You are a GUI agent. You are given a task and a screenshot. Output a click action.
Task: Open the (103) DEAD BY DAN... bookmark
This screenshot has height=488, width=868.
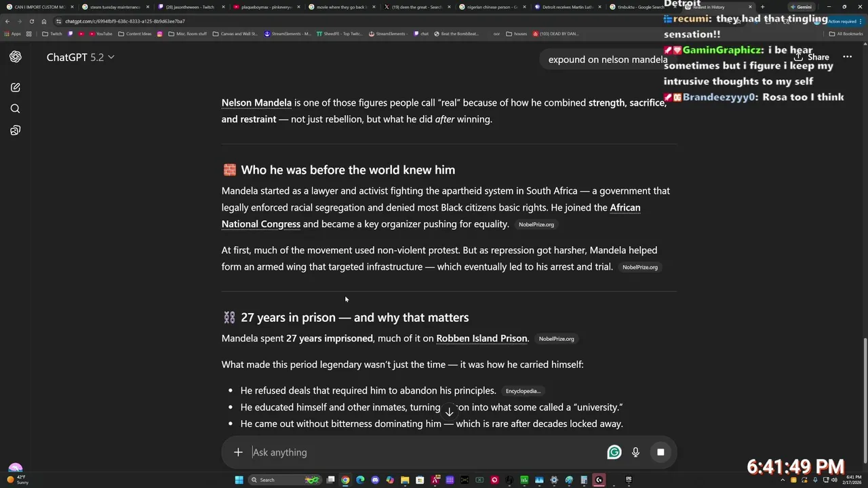tap(555, 33)
